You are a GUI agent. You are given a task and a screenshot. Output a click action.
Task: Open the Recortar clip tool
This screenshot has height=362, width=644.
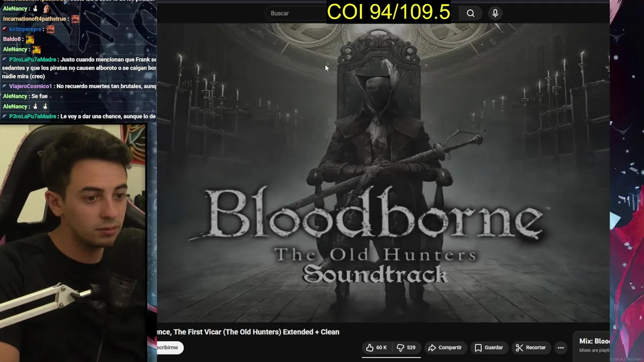point(531,347)
